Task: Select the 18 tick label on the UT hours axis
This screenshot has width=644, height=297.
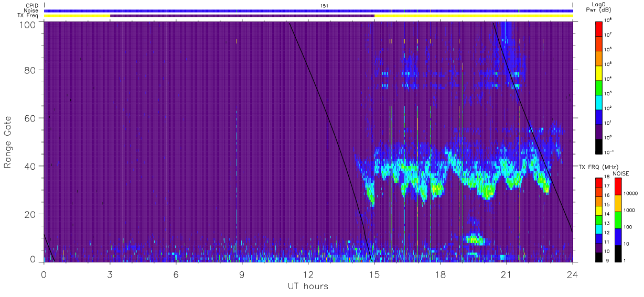Action: coord(441,274)
